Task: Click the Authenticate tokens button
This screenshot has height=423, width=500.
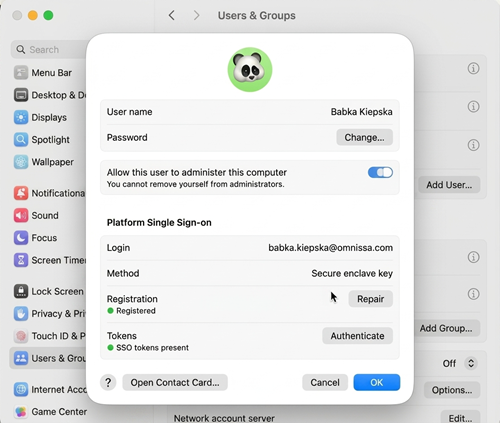Action: (357, 336)
